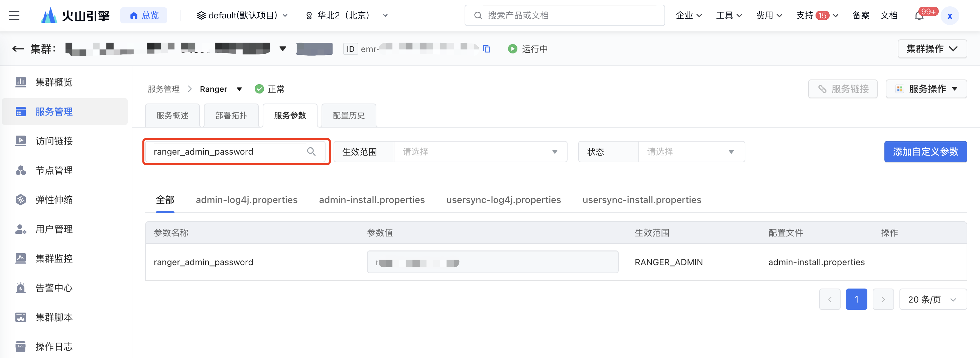
Task: Open the 20 条/页 page size dropdown
Action: pyautogui.click(x=933, y=300)
